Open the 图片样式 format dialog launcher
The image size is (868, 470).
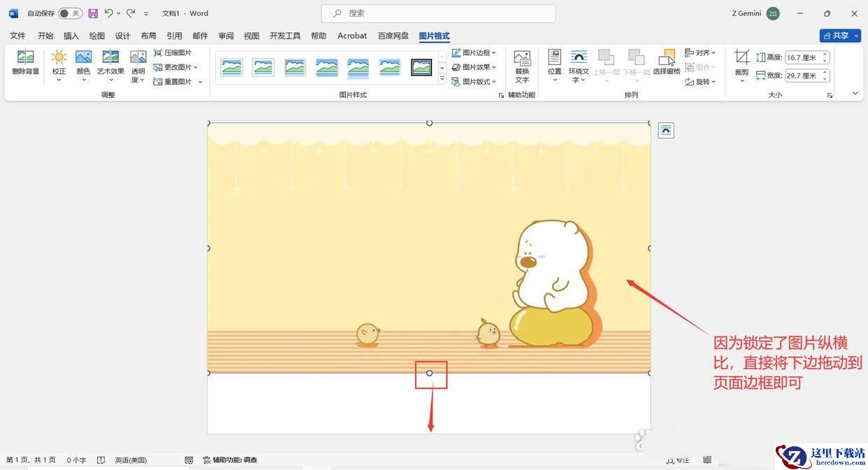tap(501, 95)
